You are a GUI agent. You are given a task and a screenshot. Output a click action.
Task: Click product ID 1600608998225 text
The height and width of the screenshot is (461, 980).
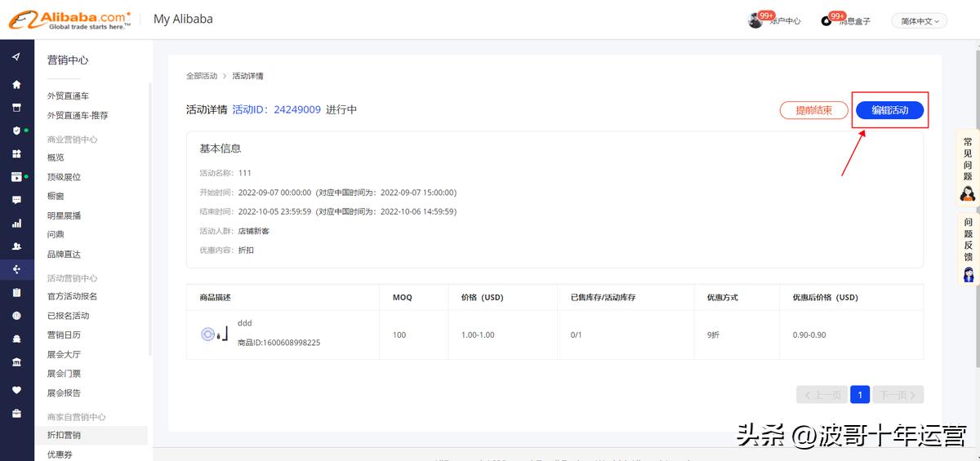[278, 343]
